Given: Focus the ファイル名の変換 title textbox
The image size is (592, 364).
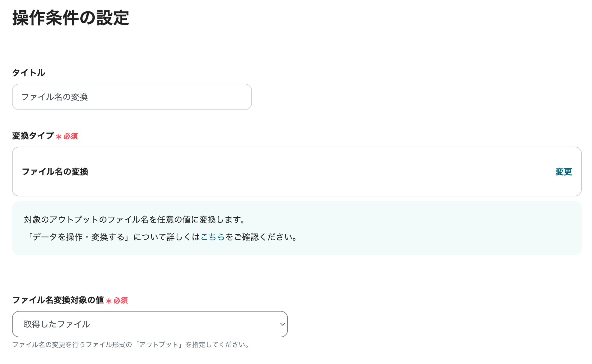Looking at the screenshot, I should [x=131, y=97].
